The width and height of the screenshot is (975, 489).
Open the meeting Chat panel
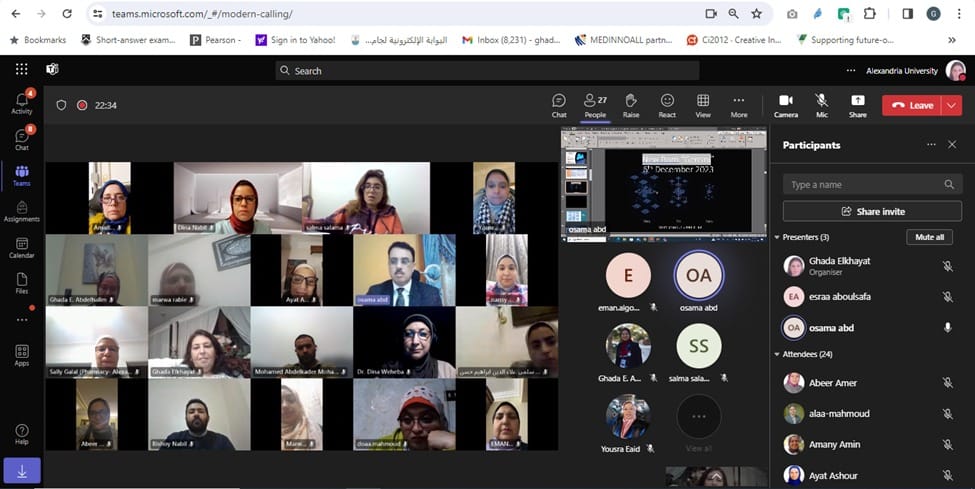559,105
